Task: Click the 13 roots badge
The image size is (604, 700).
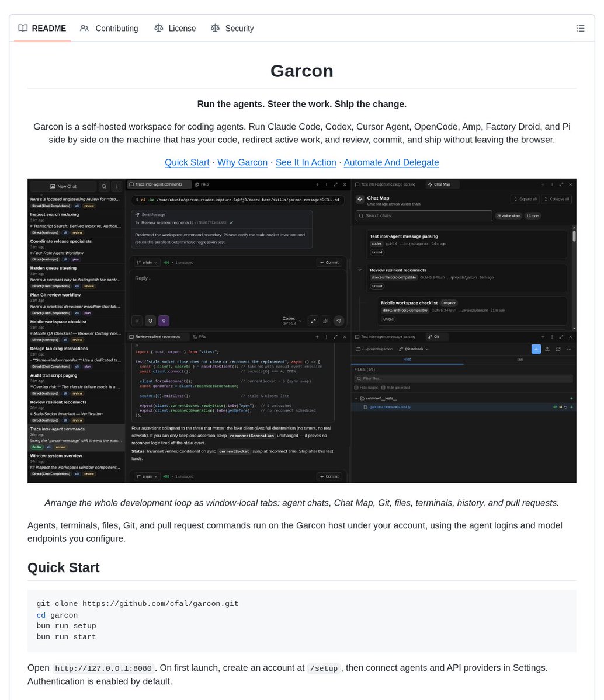Action: click(x=533, y=215)
